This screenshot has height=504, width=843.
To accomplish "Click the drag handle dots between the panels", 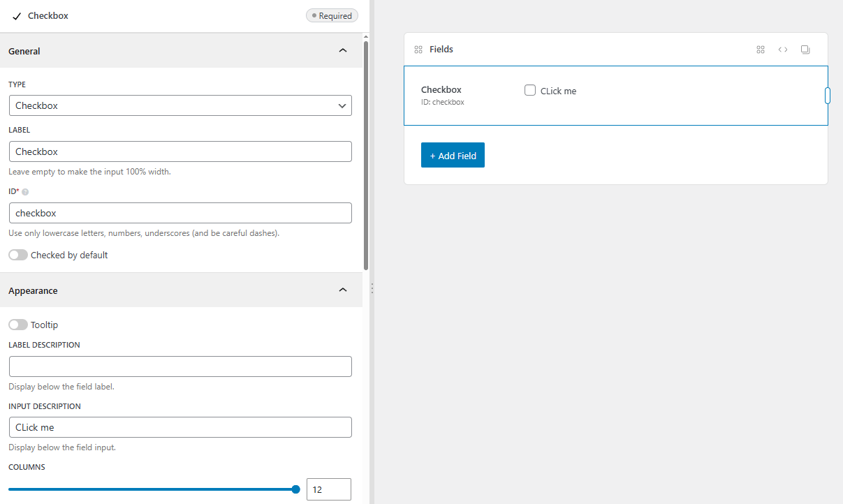I will click(x=372, y=288).
